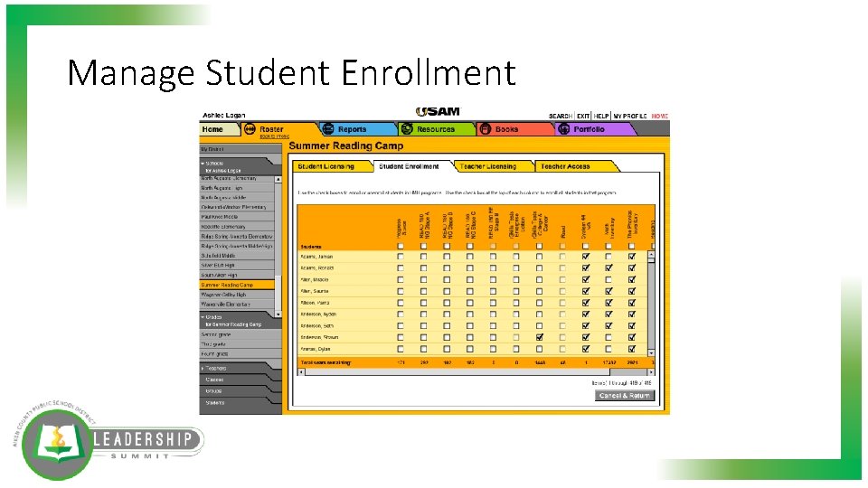The height and width of the screenshot is (488, 868).
Task: Select North Augusta High school
Action: pos(237,188)
